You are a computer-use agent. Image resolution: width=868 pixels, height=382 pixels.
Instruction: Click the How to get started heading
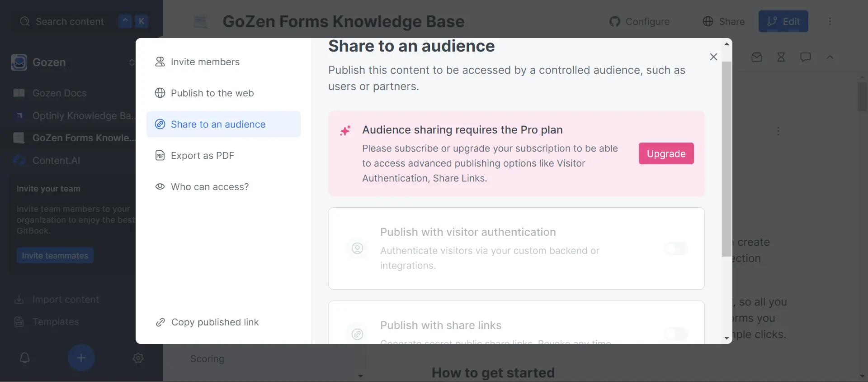(493, 373)
